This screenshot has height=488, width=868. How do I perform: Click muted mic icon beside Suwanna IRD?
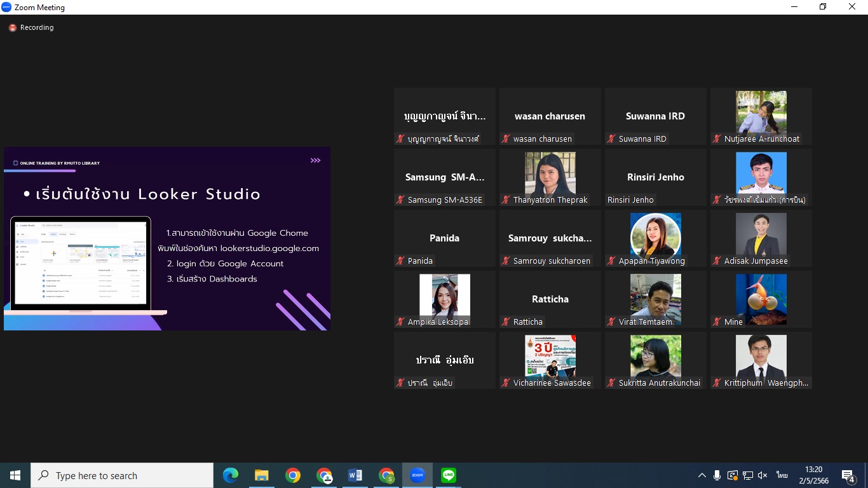point(611,139)
